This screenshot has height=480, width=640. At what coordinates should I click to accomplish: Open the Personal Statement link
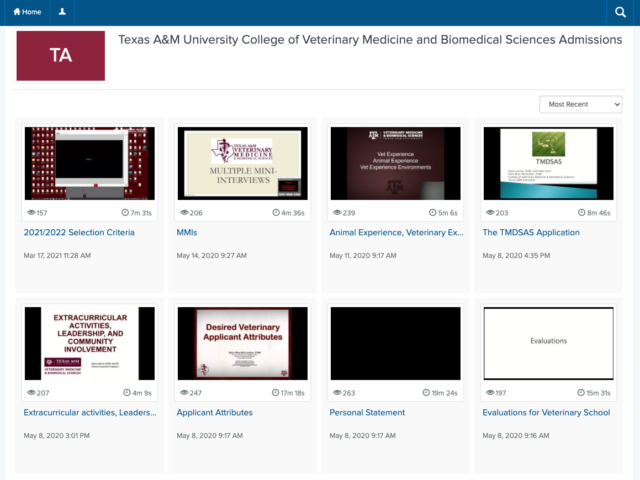pyautogui.click(x=367, y=412)
